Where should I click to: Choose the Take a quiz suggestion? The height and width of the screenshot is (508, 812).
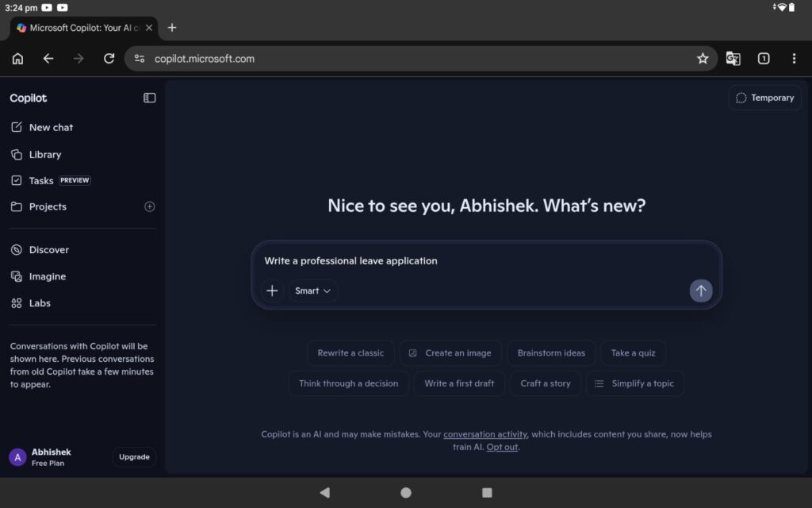633,353
